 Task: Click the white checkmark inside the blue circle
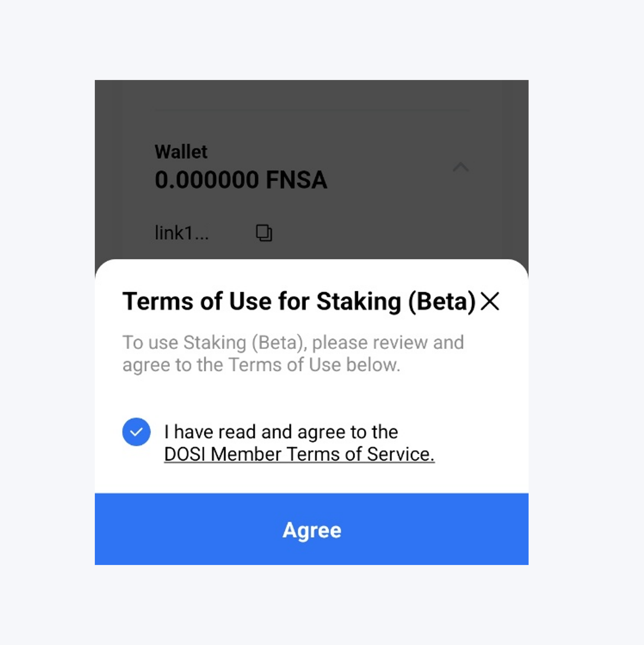click(137, 432)
